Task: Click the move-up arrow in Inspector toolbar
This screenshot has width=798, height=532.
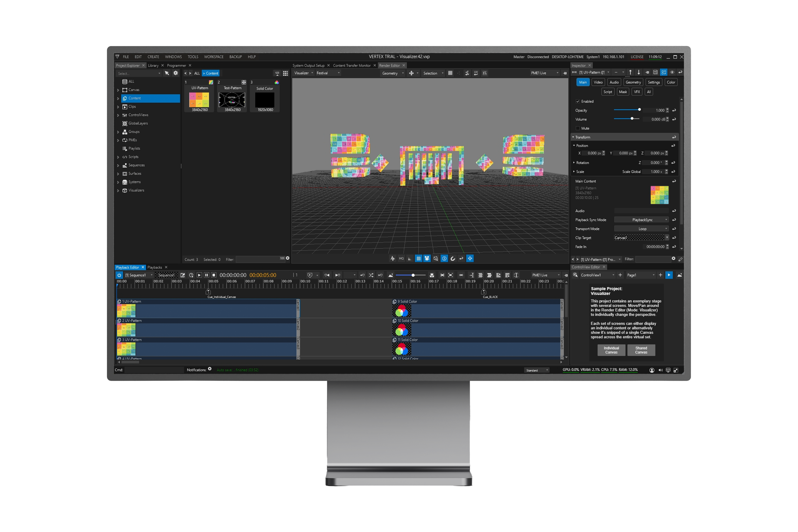Action: click(630, 72)
